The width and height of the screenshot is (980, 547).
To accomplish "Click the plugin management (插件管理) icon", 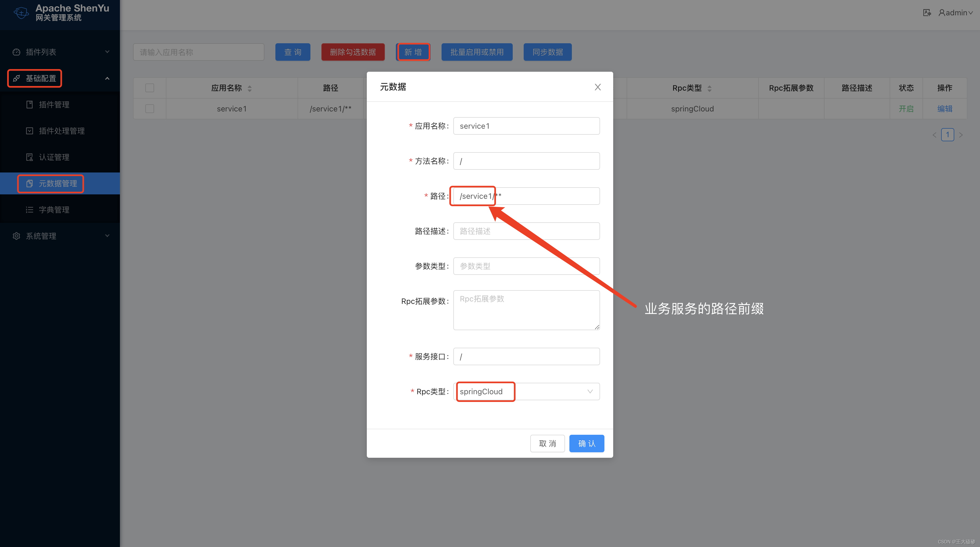I will coord(29,105).
